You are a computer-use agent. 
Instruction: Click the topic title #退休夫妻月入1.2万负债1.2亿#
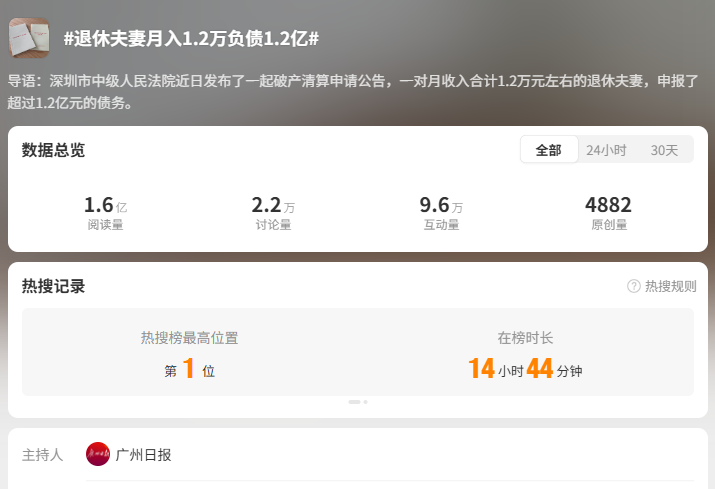click(191, 39)
